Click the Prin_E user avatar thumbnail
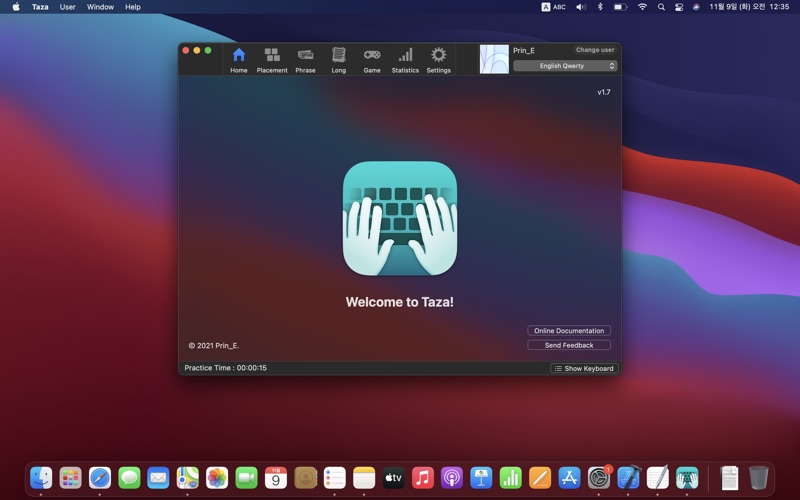 [x=494, y=59]
